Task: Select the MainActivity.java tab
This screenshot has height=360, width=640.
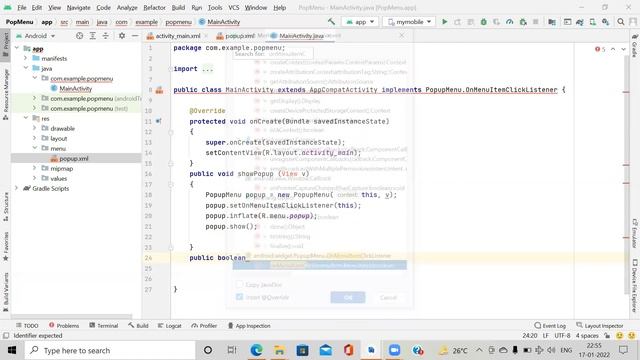Action: coord(301,36)
